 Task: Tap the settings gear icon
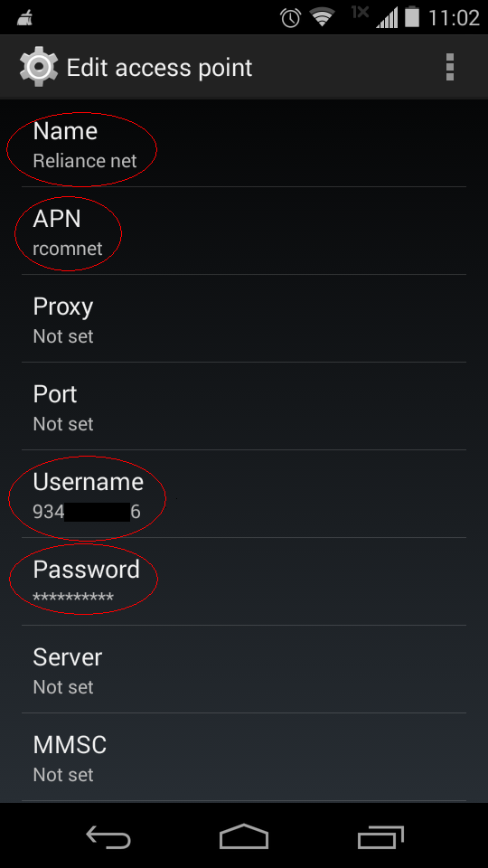click(39, 67)
